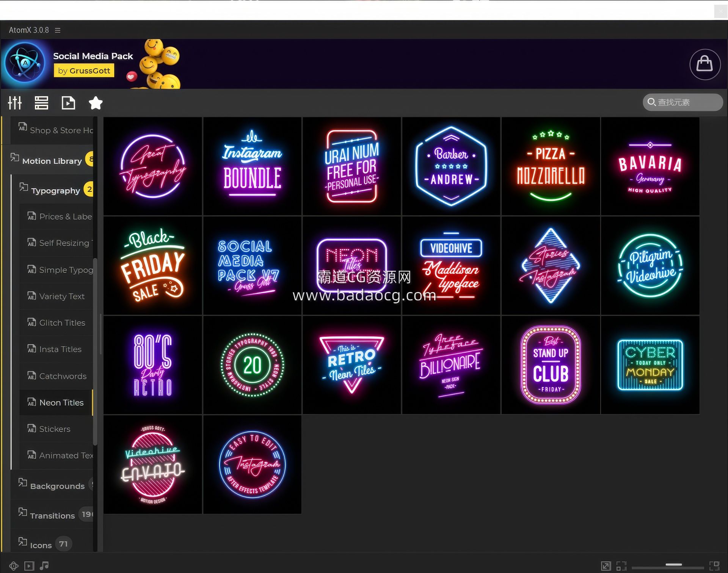The width and height of the screenshot is (728, 573).
Task: Click the folder icon beside Icons
Action: click(x=23, y=542)
